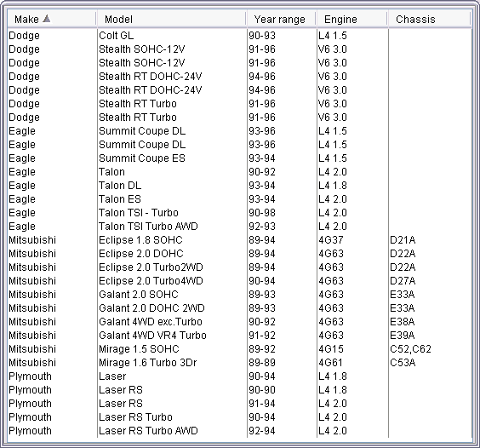480x448 pixels.
Task: Select Mirage 1.6 Turbo 3Dr row
Action: (240, 363)
